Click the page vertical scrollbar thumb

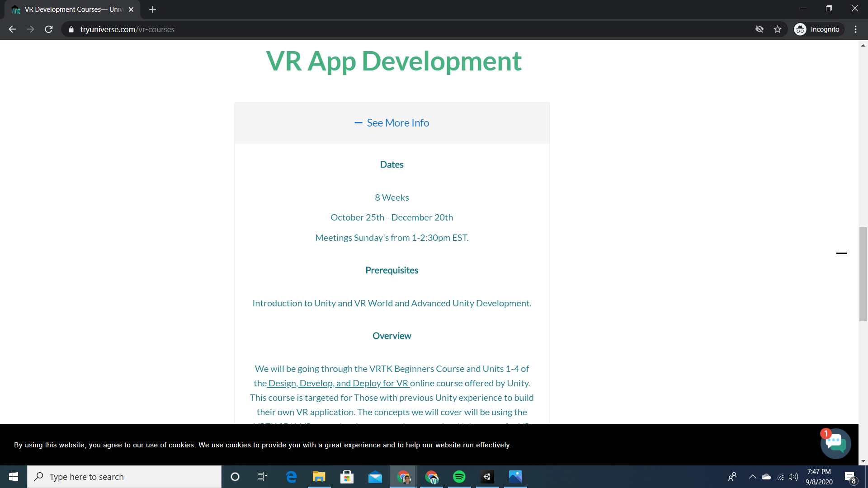[x=863, y=274]
